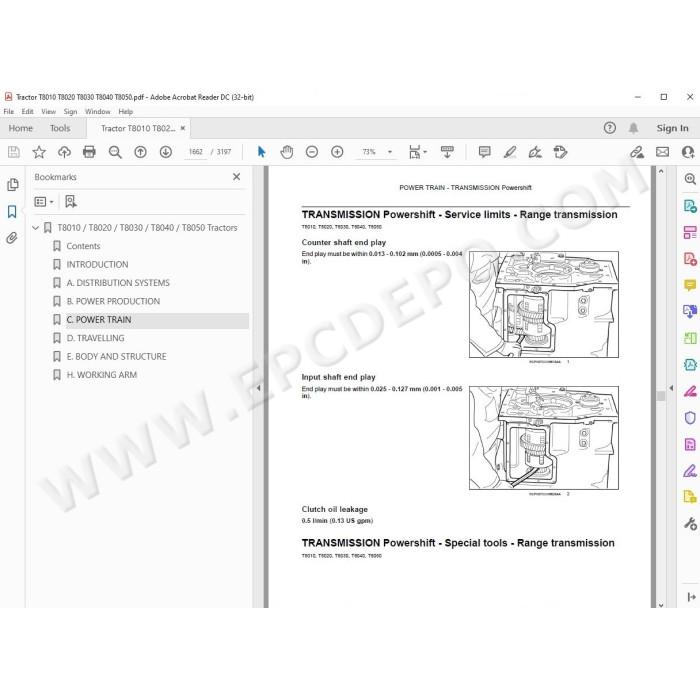The image size is (700, 700).
Task: Zoom out with the minus button
Action: (312, 152)
